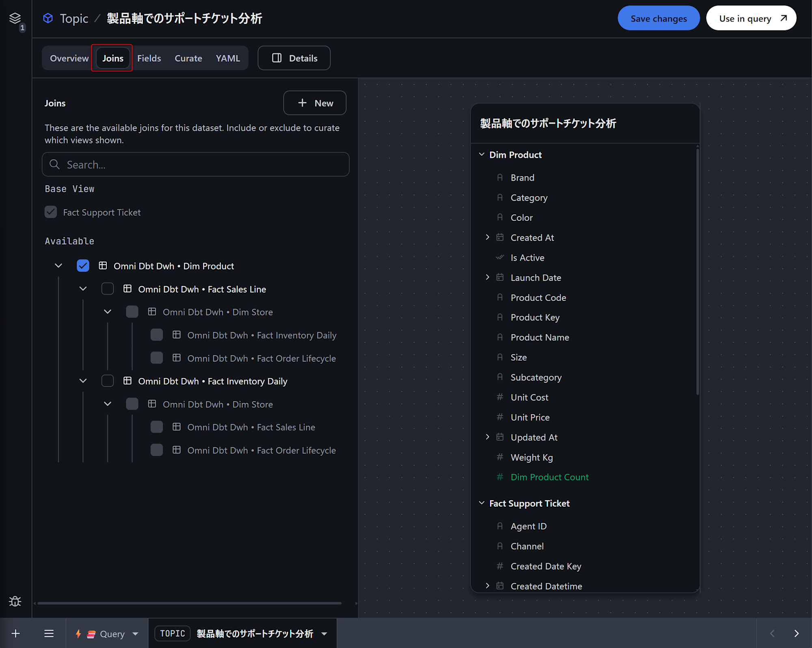Click the joins Search input field
The image size is (812, 648).
(x=195, y=164)
